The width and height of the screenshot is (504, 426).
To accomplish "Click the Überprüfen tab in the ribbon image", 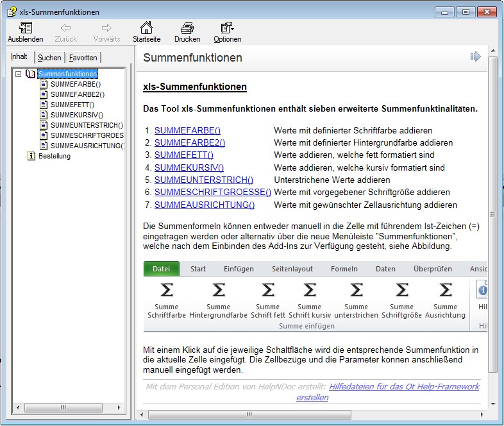I will [x=433, y=269].
